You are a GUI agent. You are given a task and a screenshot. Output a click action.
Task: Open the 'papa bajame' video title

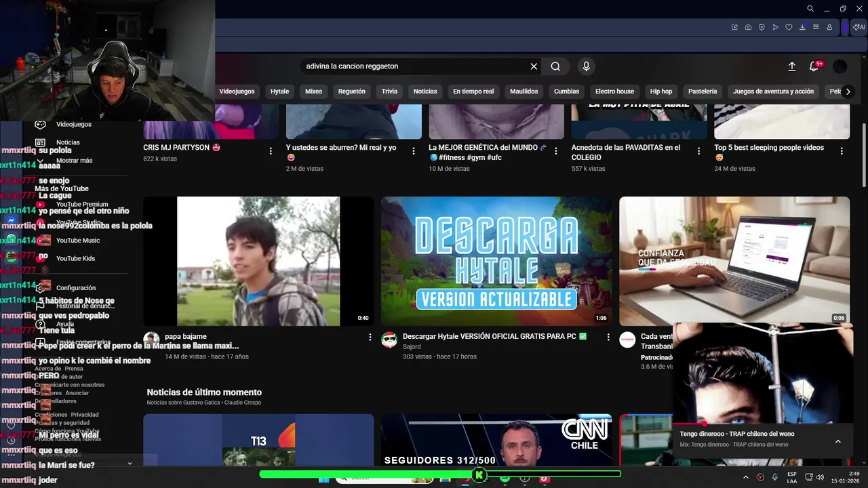185,337
